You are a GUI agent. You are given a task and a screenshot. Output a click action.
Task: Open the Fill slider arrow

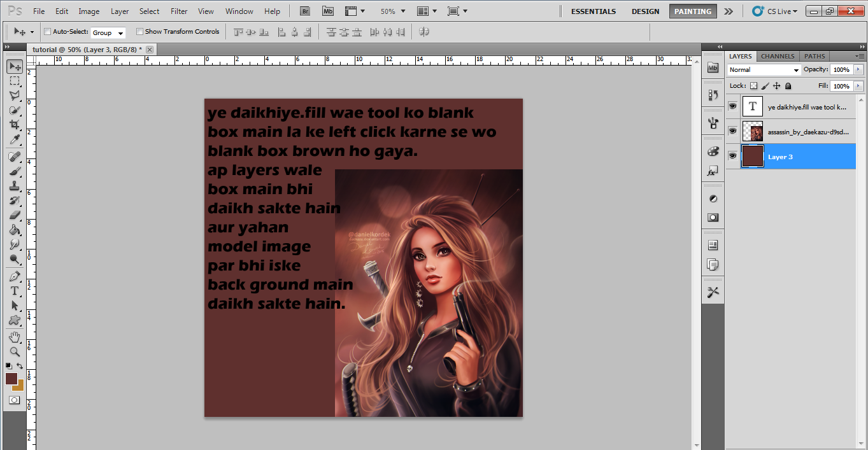coord(858,85)
